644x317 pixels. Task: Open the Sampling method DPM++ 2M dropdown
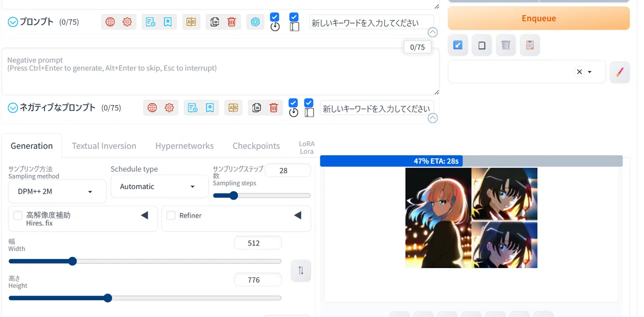57,191
